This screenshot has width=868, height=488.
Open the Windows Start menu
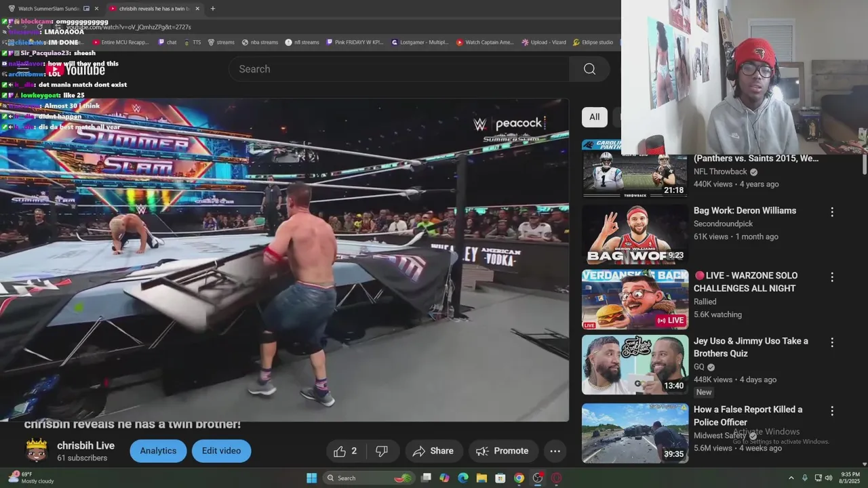pyautogui.click(x=311, y=478)
